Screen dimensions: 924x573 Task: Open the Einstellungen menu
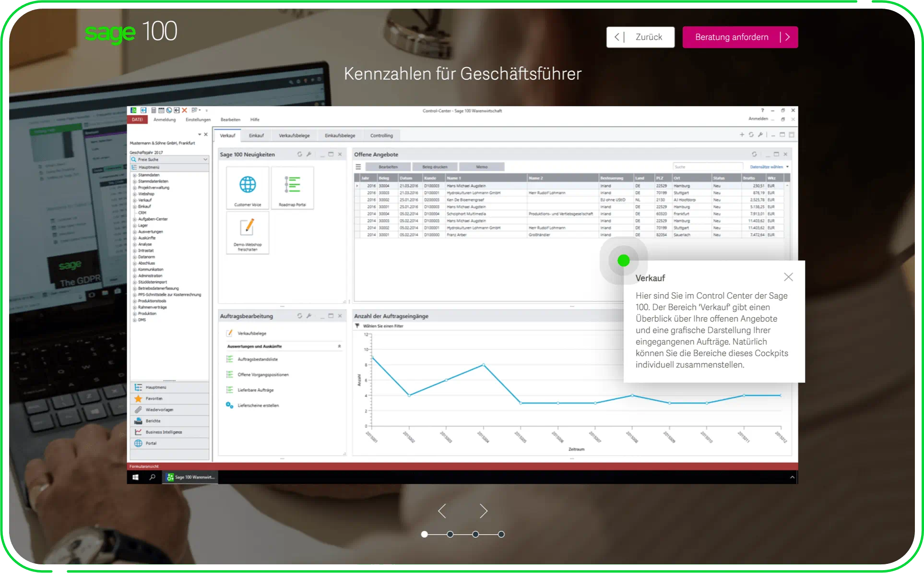click(x=198, y=119)
